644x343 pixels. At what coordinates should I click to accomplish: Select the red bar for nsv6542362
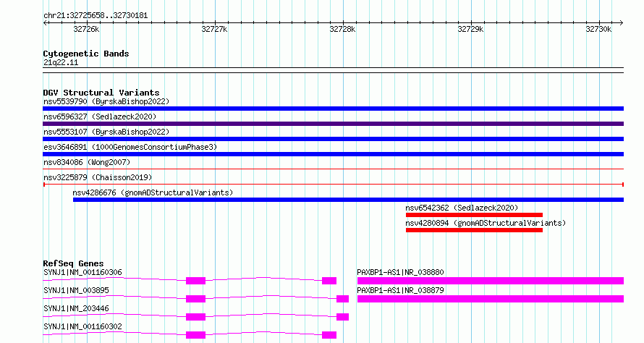(x=474, y=215)
